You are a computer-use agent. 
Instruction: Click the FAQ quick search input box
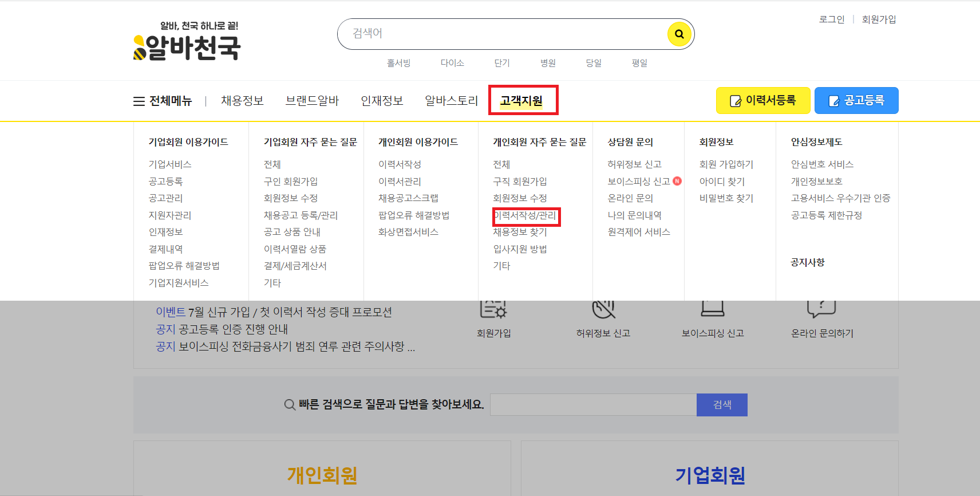[593, 404]
